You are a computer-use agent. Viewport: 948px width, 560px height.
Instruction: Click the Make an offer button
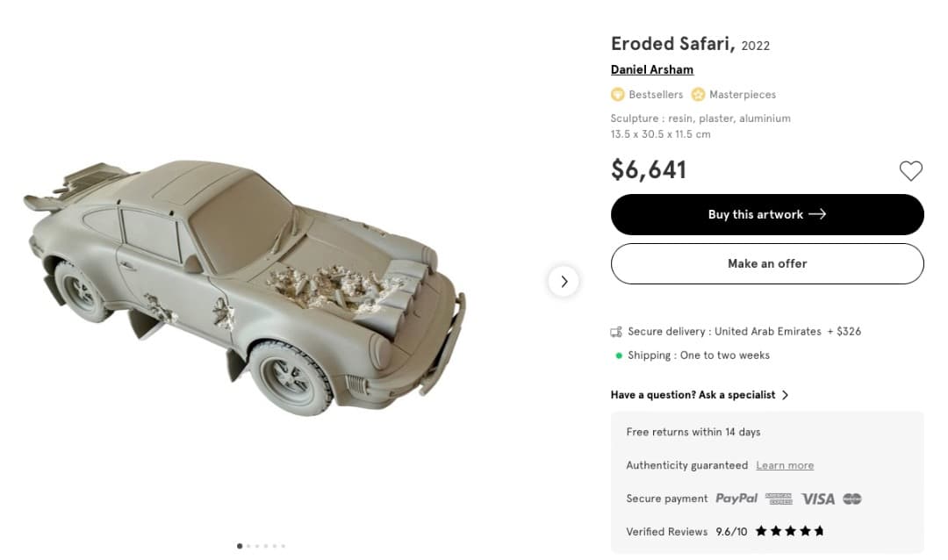(766, 263)
